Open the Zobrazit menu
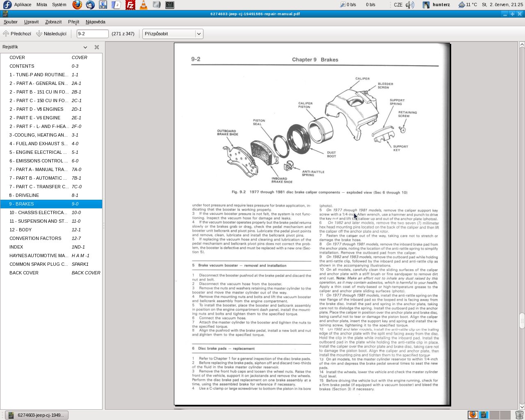Image resolution: width=525 pixels, height=420 pixels. click(53, 22)
